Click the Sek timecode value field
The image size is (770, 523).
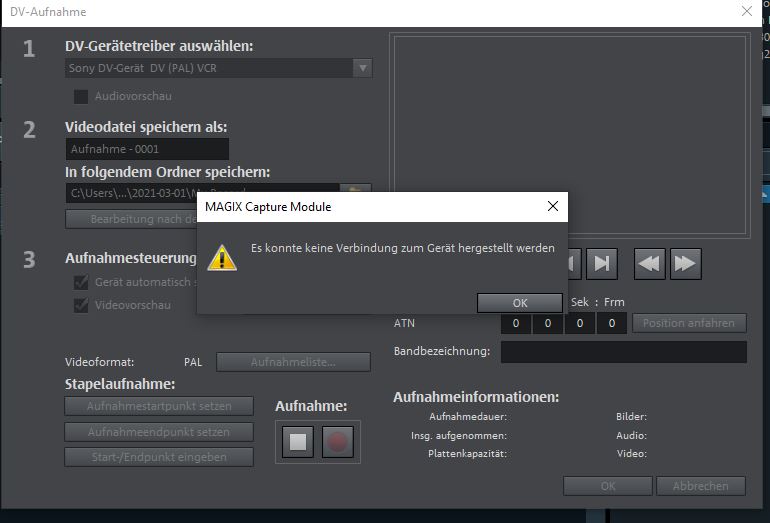[579, 323]
